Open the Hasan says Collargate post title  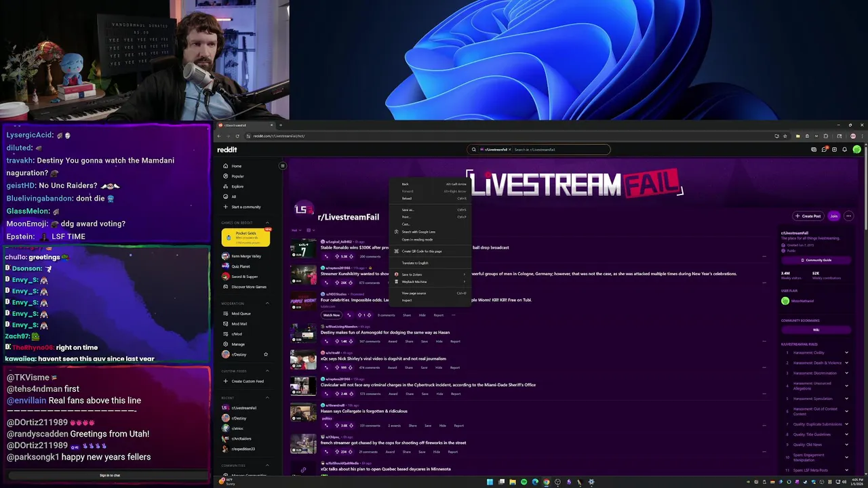[364, 411]
